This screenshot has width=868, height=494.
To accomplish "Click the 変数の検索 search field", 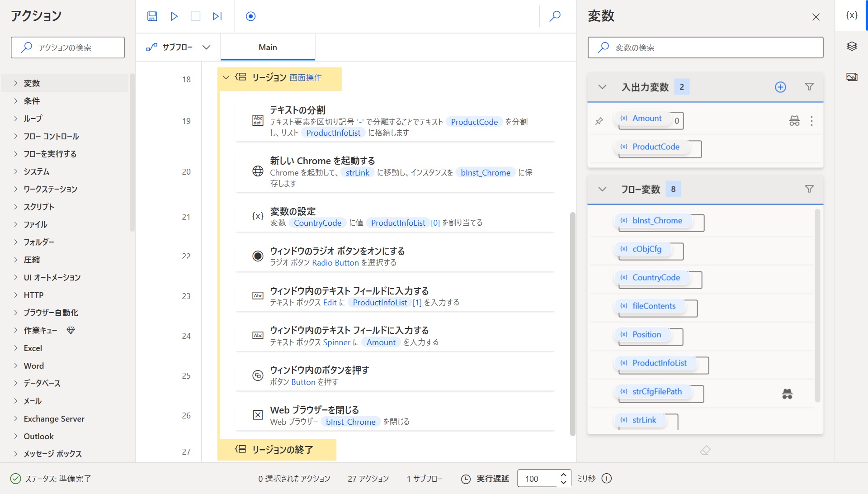I will click(x=705, y=47).
